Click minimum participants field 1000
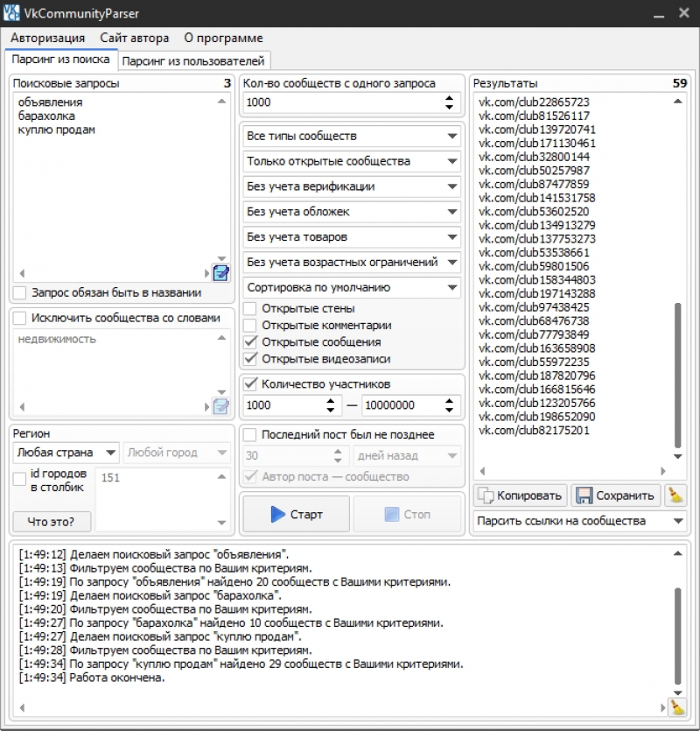The image size is (700, 731). tap(284, 404)
